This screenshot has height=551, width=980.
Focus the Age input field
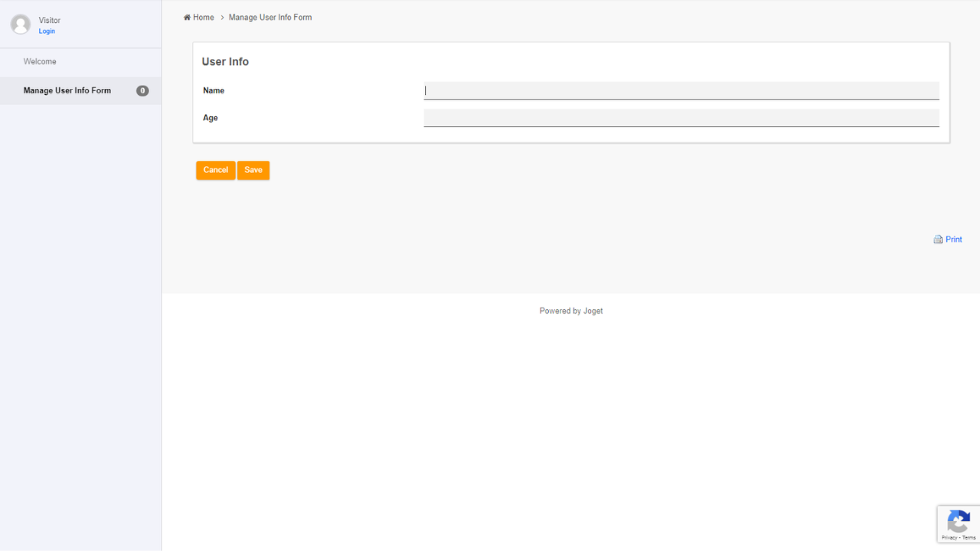pyautogui.click(x=681, y=118)
